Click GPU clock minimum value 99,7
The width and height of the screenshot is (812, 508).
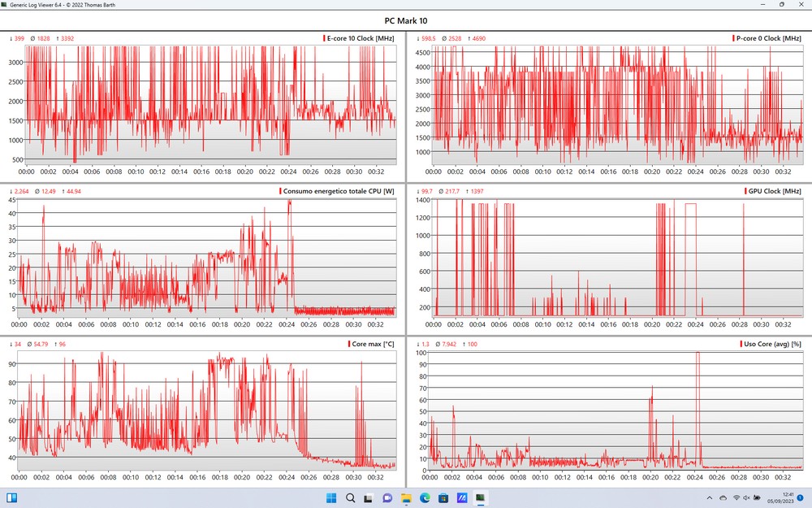coord(427,191)
